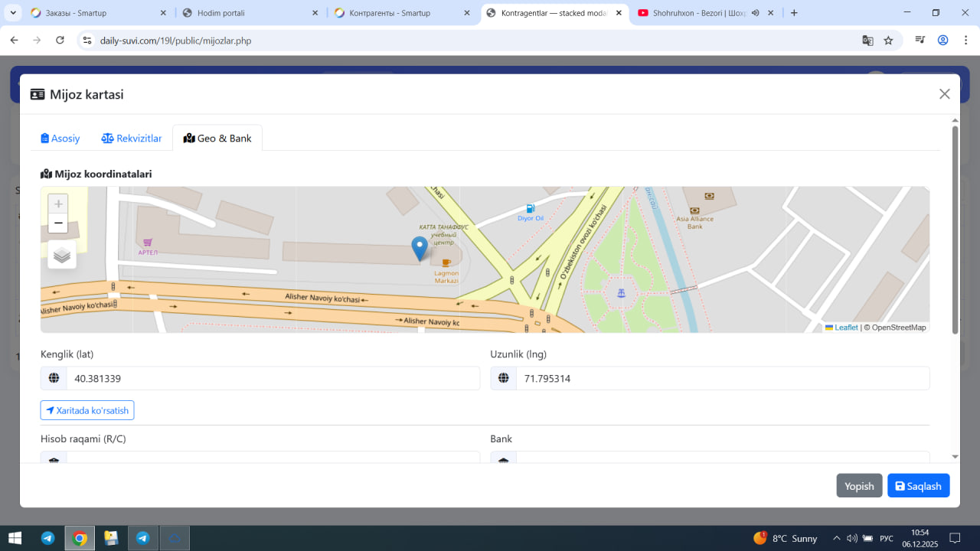Click the Google Translate icon in the address bar
This screenshot has width=980, height=551.
click(867, 41)
